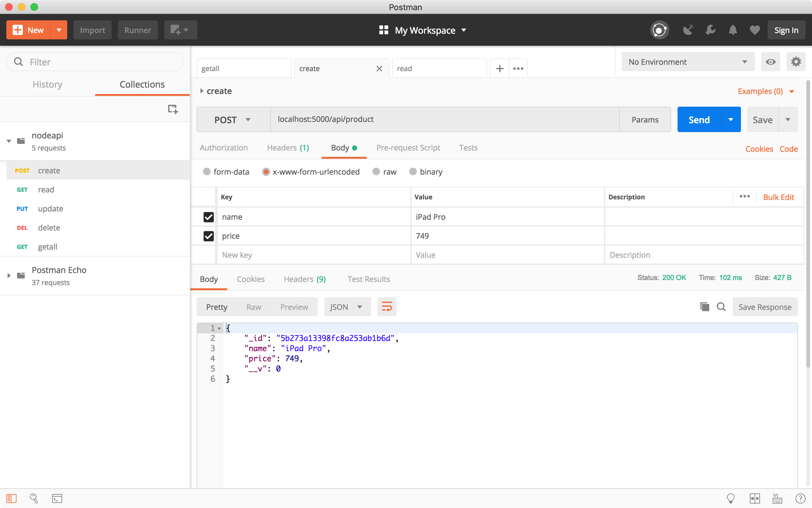Image resolution: width=812 pixels, height=508 pixels.
Task: Open the Save button dropdown arrow
Action: (788, 120)
